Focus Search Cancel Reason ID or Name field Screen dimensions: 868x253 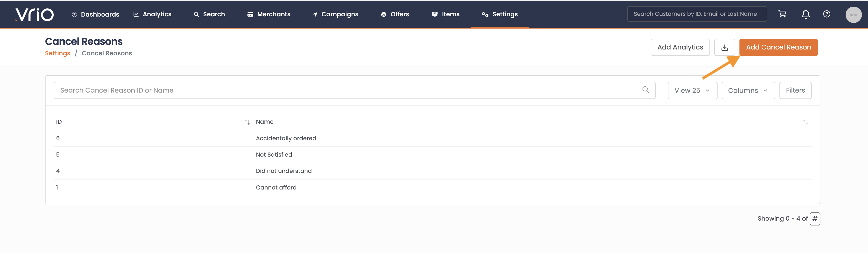coord(345,90)
